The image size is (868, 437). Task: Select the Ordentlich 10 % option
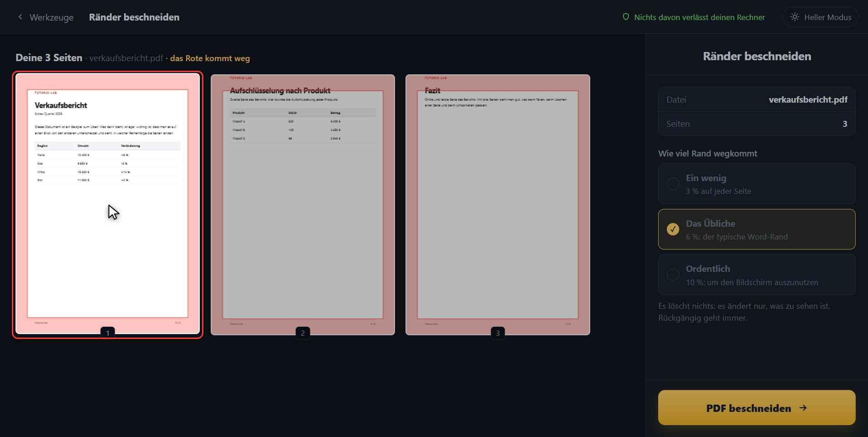[756, 275]
